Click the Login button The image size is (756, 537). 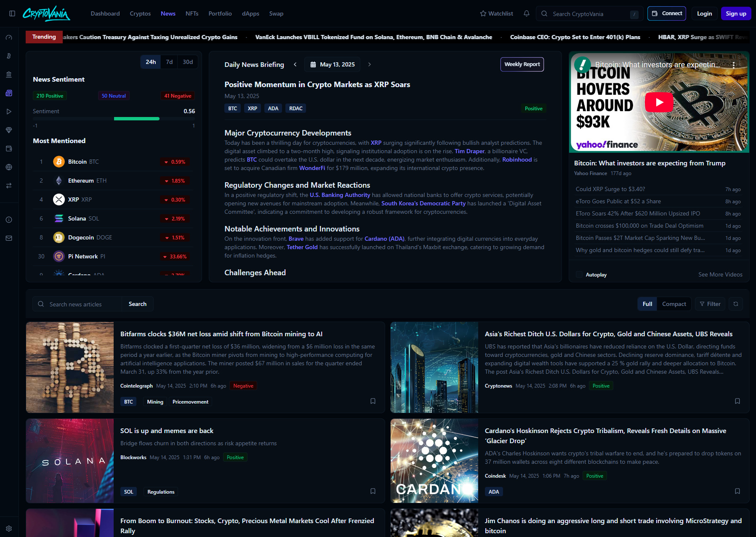click(704, 13)
